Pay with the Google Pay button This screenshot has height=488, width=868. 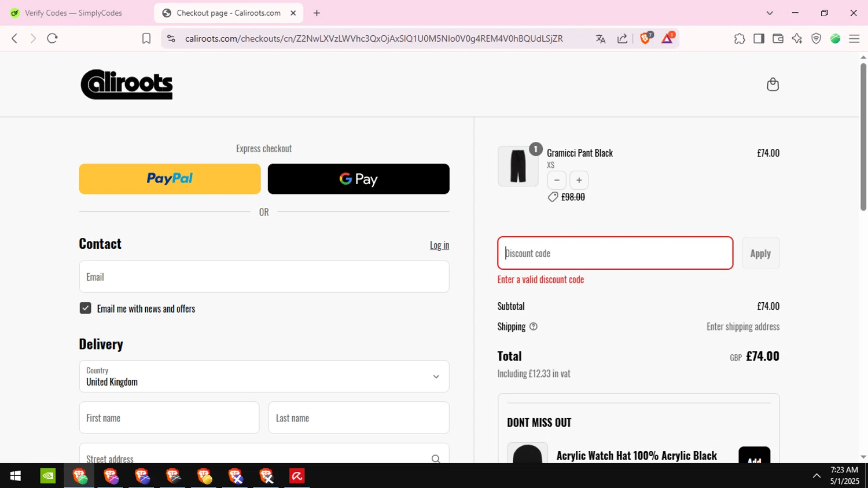pos(359,179)
